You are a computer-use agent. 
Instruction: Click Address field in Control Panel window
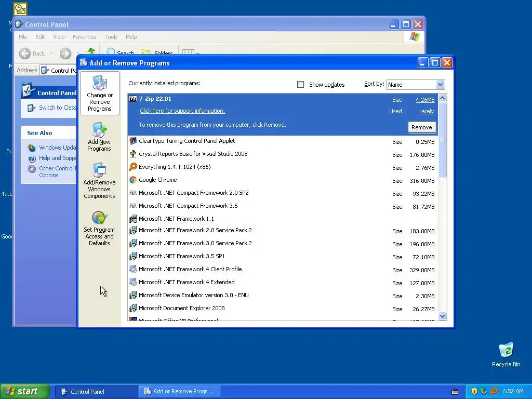click(x=59, y=71)
